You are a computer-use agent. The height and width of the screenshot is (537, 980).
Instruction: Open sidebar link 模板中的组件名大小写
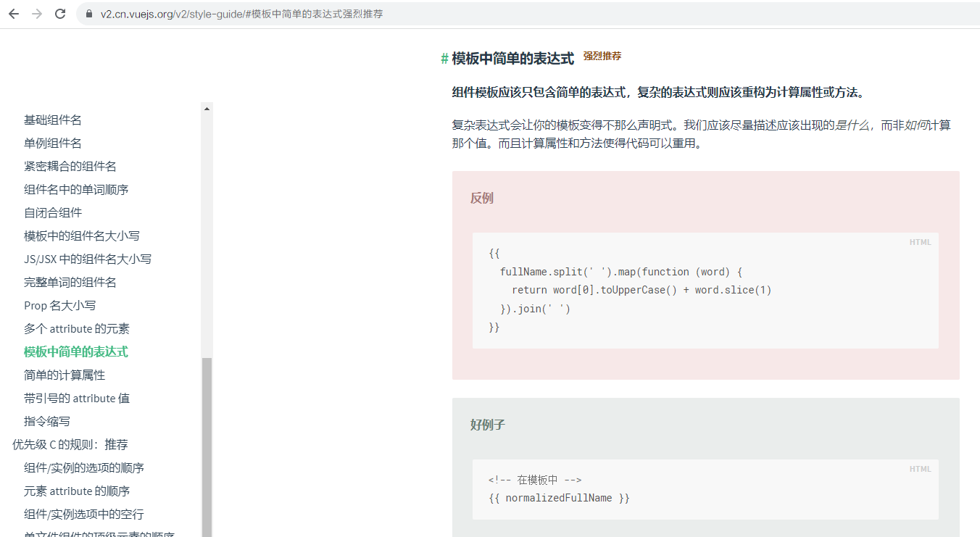click(82, 236)
